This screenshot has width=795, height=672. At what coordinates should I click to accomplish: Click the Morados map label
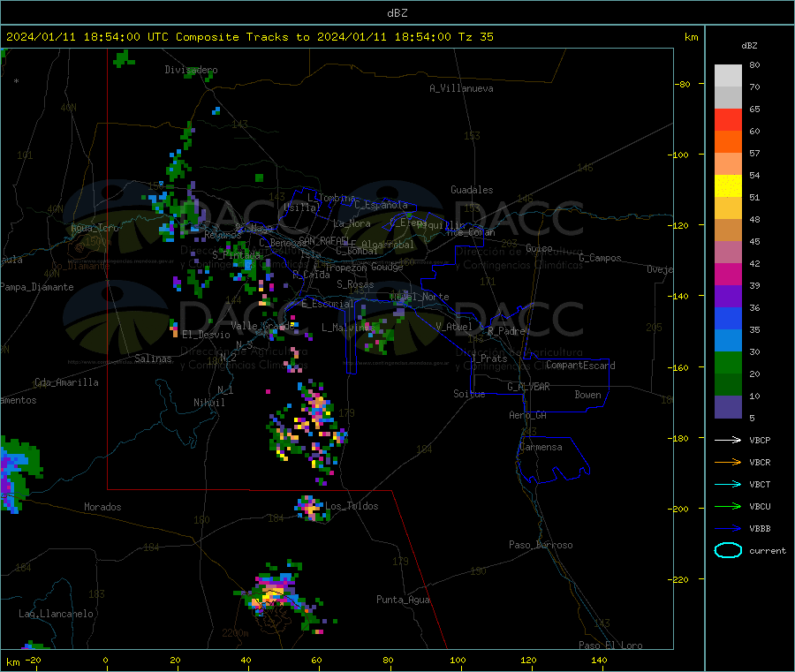pyautogui.click(x=102, y=507)
